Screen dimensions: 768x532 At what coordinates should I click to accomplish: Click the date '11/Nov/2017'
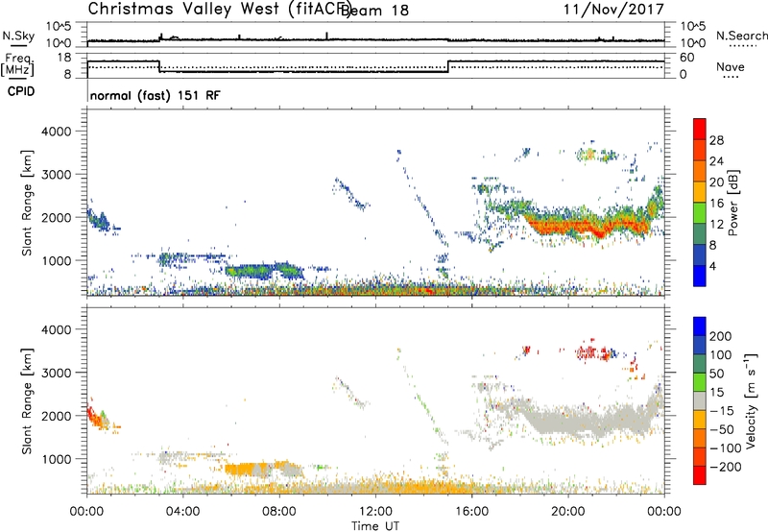[613, 10]
